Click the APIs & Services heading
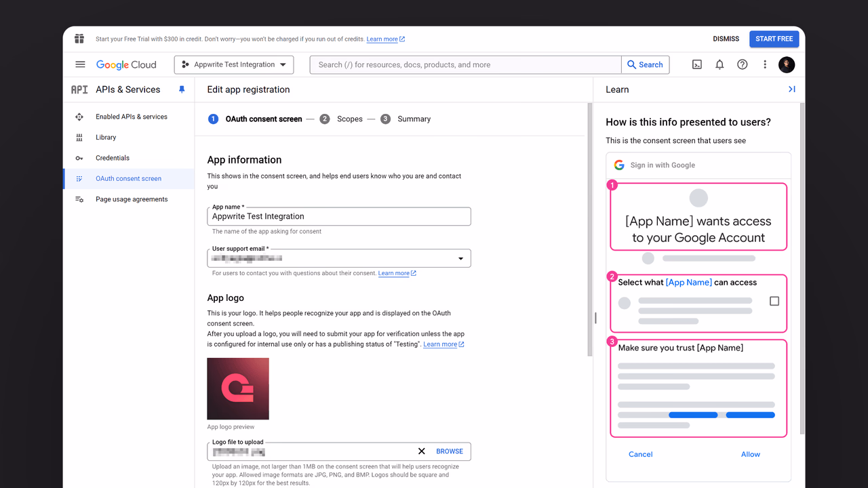This screenshot has width=868, height=488. coord(128,89)
